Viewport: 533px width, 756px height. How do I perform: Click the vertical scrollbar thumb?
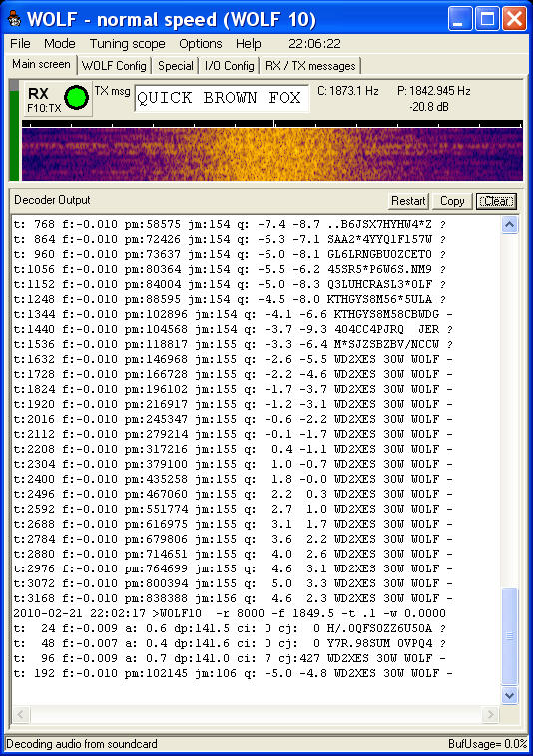(510, 636)
